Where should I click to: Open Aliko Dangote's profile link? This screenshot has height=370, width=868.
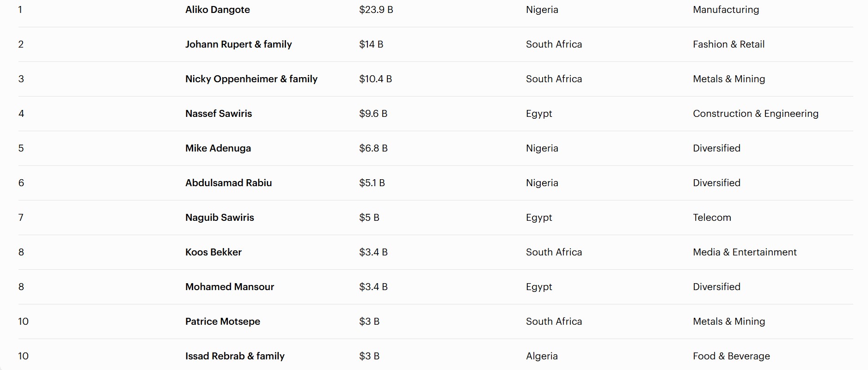(217, 10)
